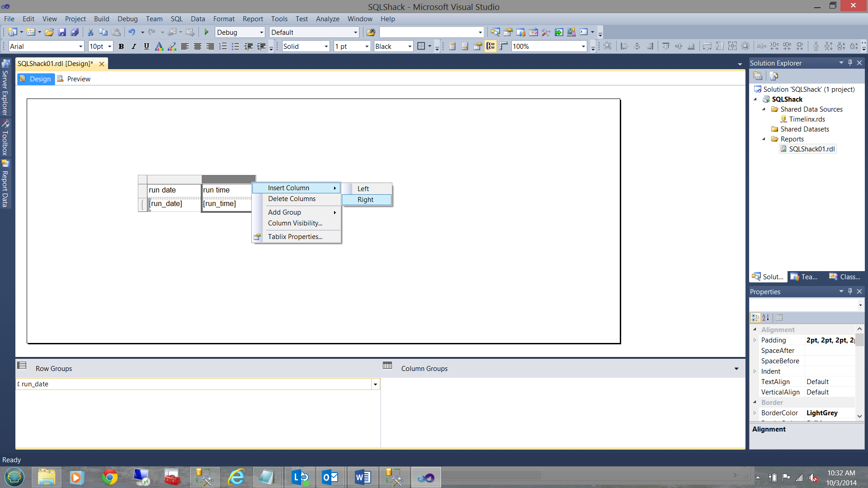Click the Undo arrow icon
The height and width of the screenshot is (488, 868).
tap(132, 32)
